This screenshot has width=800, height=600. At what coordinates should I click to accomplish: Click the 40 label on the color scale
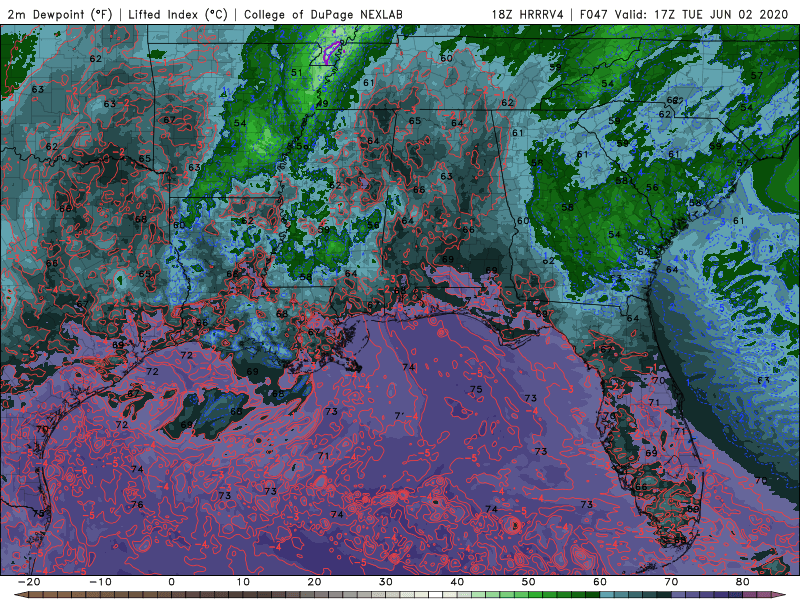pyautogui.click(x=457, y=582)
